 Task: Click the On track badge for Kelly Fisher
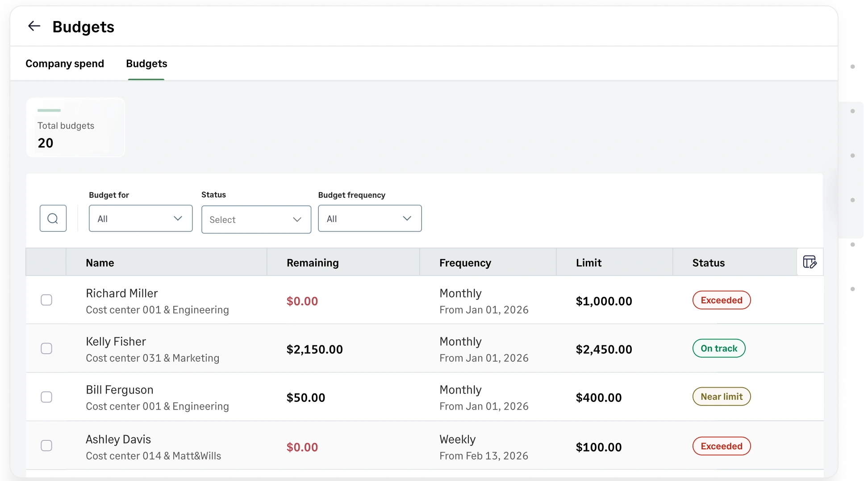(x=718, y=348)
